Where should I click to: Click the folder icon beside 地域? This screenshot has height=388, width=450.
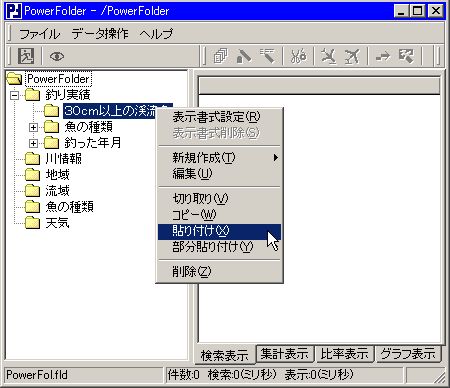click(32, 175)
